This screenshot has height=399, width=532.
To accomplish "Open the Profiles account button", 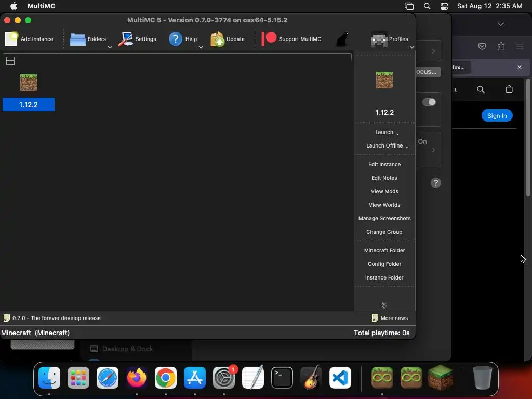I will (x=389, y=39).
